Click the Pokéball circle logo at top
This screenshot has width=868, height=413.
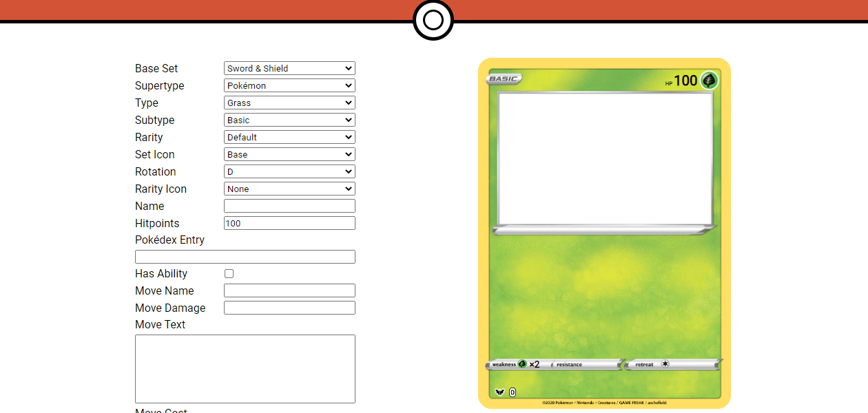(433, 20)
